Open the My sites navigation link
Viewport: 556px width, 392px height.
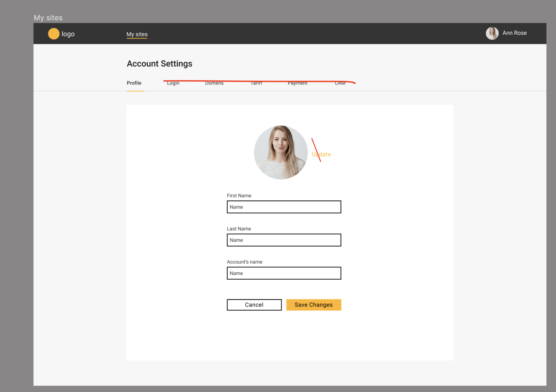[137, 34]
